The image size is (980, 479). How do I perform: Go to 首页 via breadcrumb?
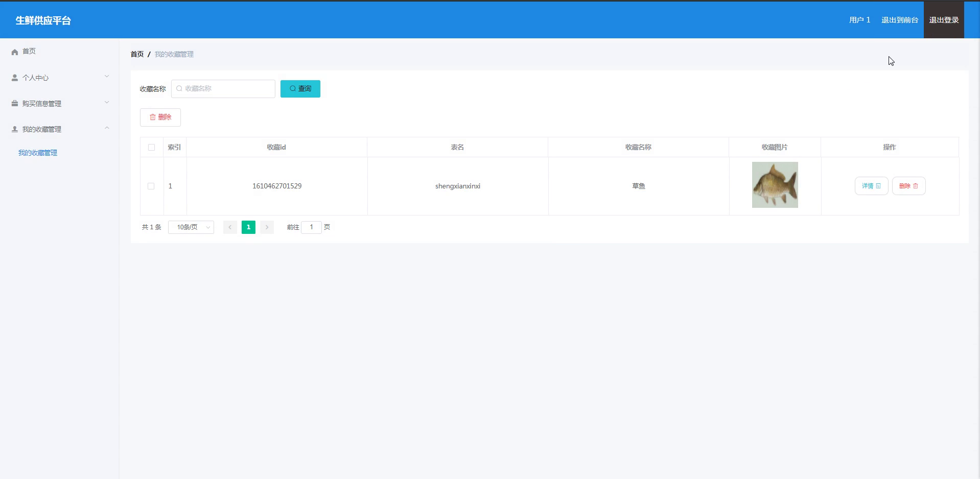pyautogui.click(x=137, y=54)
